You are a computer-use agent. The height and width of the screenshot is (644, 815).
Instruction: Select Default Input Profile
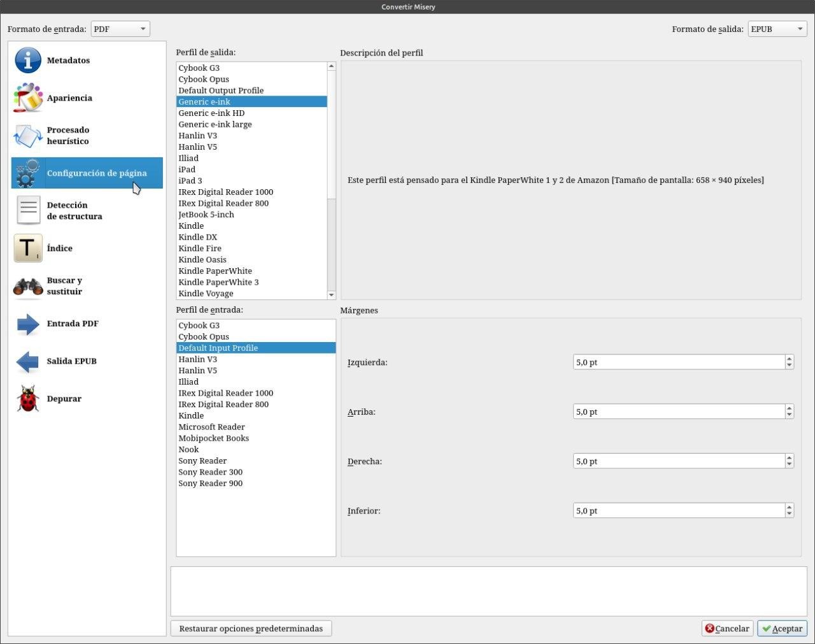[x=256, y=348]
